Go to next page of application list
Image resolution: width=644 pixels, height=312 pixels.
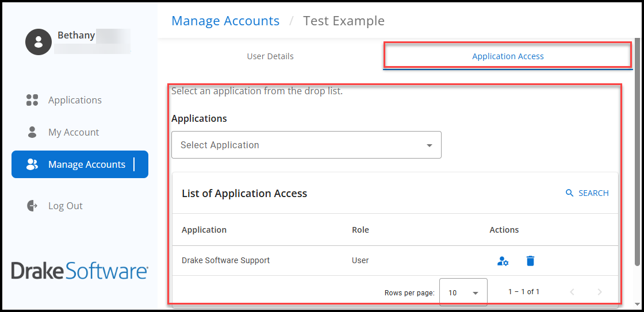coord(599,292)
